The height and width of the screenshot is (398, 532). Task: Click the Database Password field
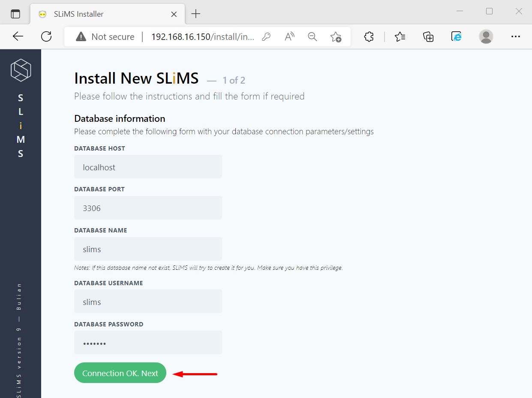148,343
